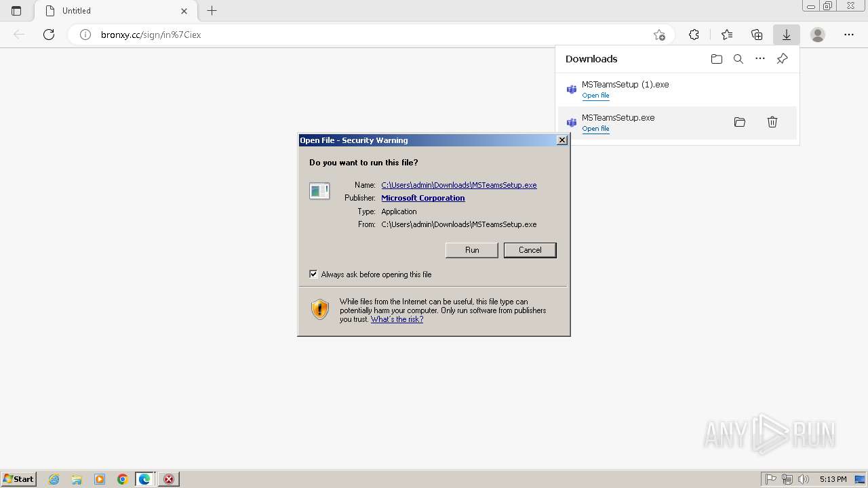The height and width of the screenshot is (488, 868).
Task: Open the Windows Start menu
Action: [x=18, y=479]
